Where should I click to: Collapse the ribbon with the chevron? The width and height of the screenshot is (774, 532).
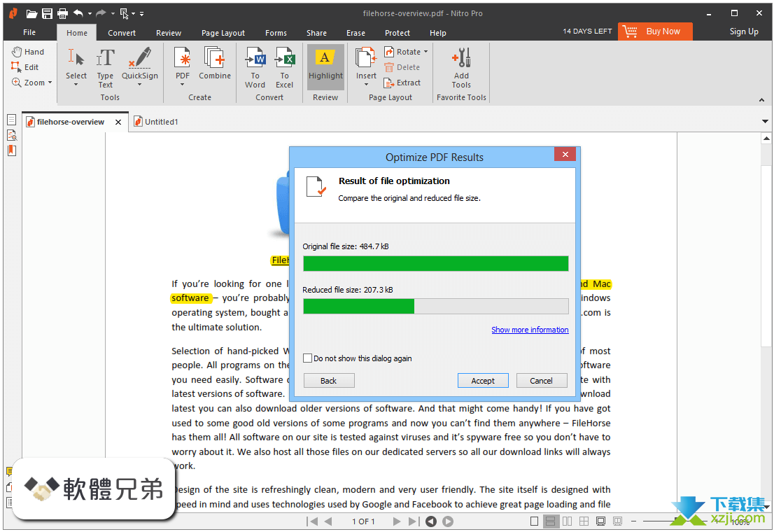pos(761,100)
